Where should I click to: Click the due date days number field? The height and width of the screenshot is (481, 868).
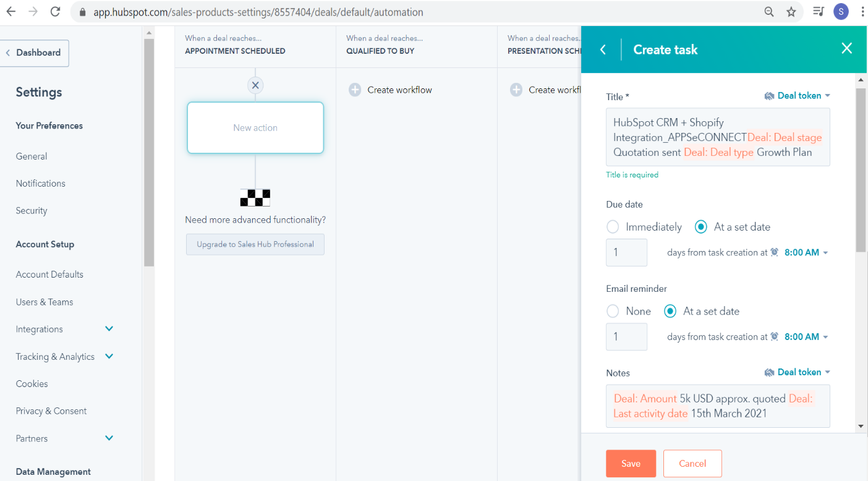tap(627, 252)
